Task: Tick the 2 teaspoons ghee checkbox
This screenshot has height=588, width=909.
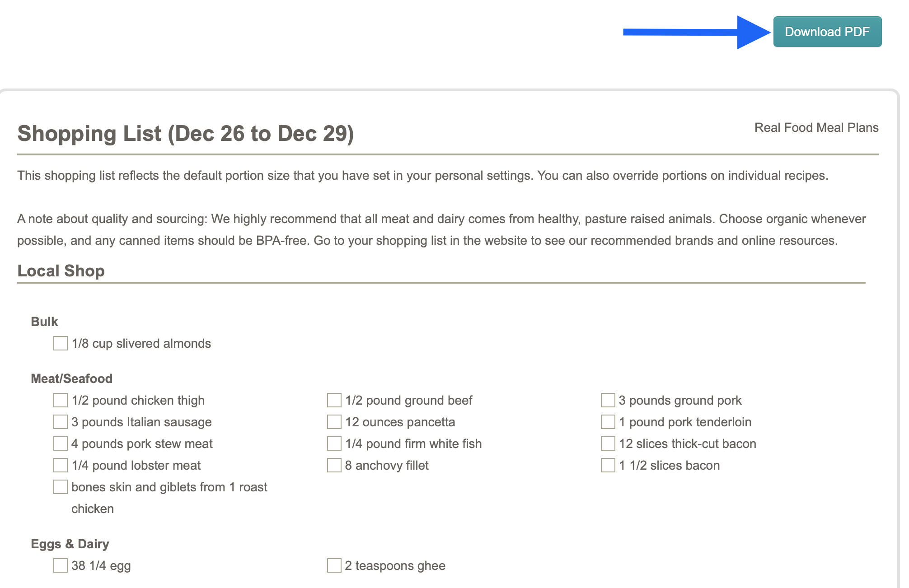Action: [x=334, y=565]
